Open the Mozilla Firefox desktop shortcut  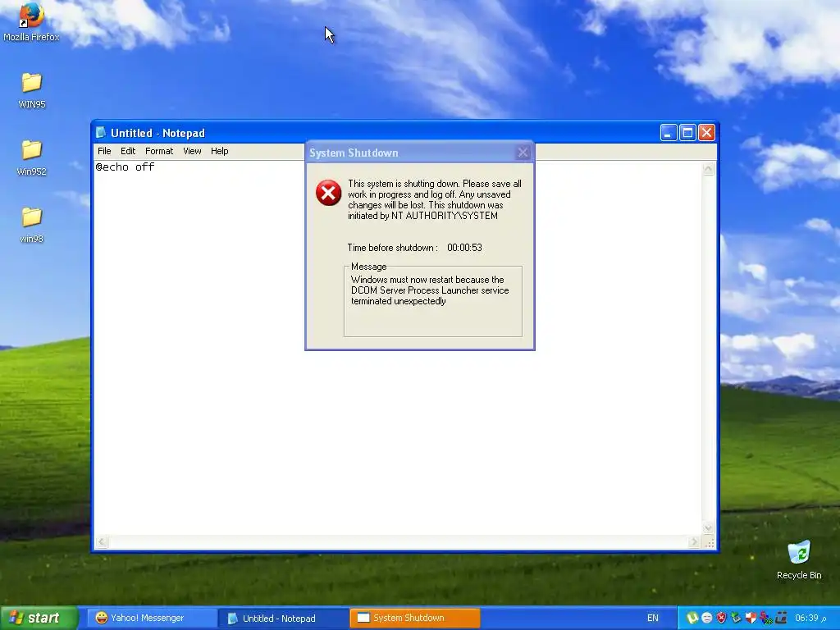[x=31, y=21]
